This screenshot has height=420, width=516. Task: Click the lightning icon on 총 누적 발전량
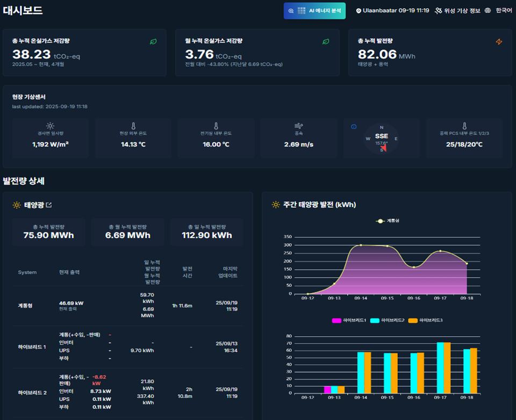pos(499,42)
